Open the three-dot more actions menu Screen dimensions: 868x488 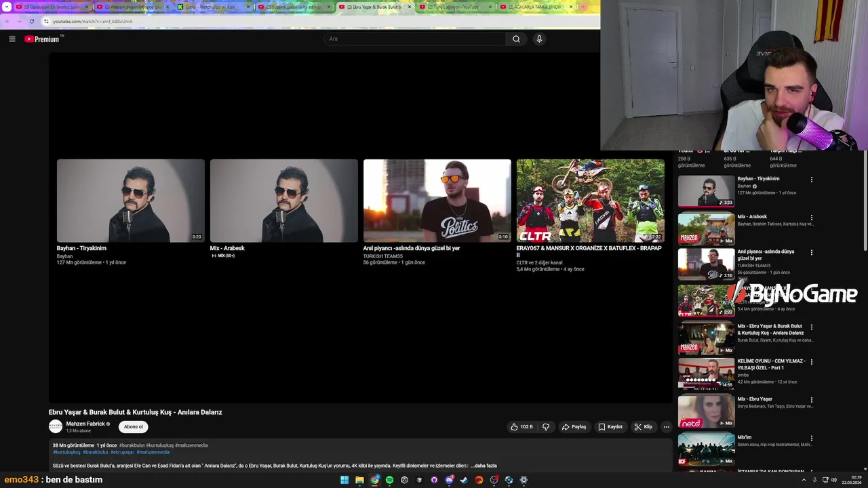(667, 427)
